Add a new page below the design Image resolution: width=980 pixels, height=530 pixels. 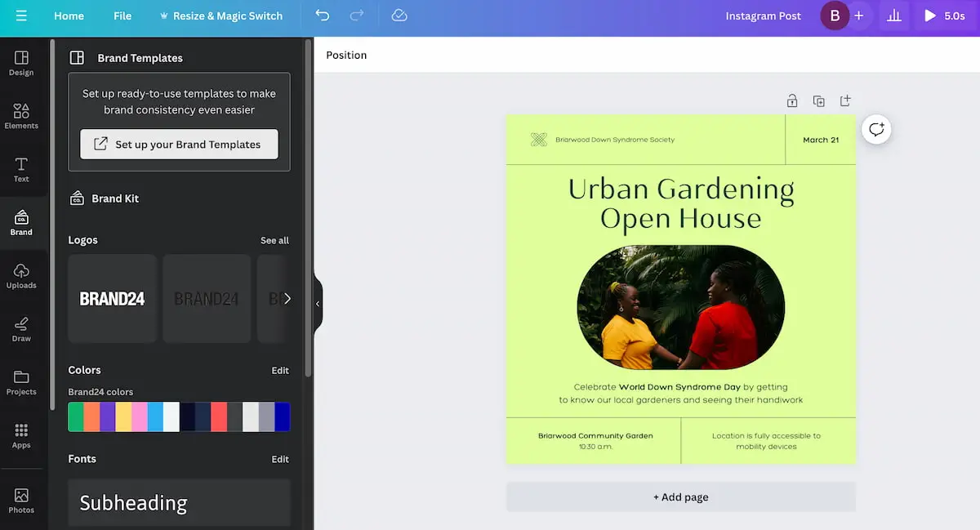[681, 497]
